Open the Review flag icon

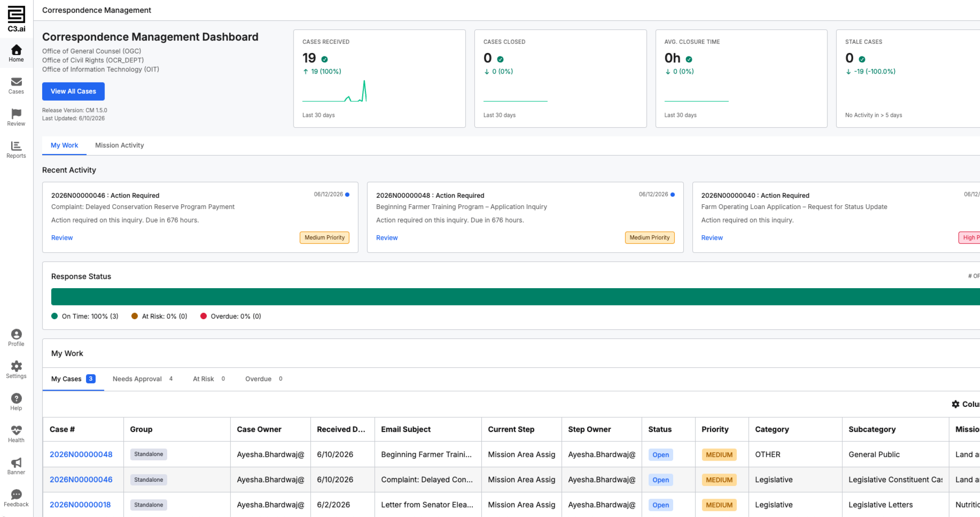[16, 117]
